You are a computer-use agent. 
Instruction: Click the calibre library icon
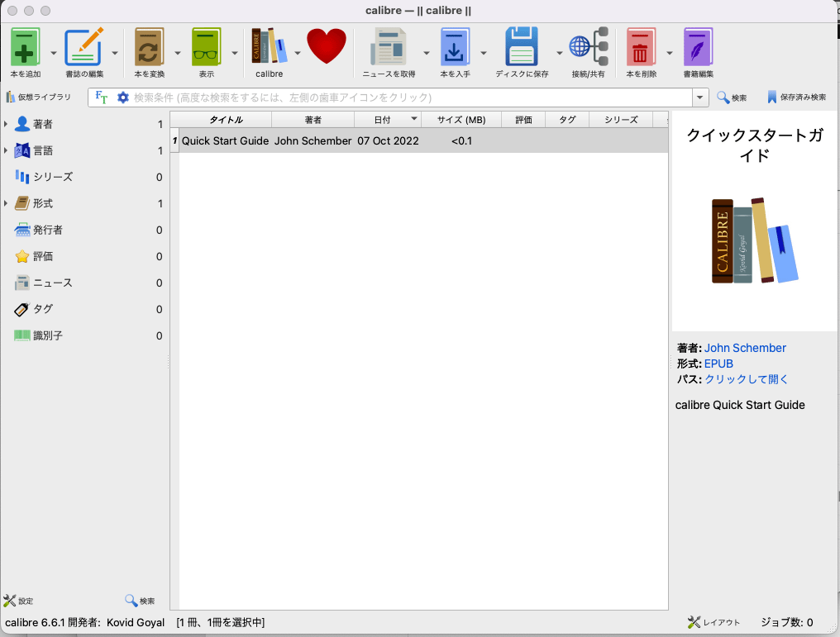269,46
